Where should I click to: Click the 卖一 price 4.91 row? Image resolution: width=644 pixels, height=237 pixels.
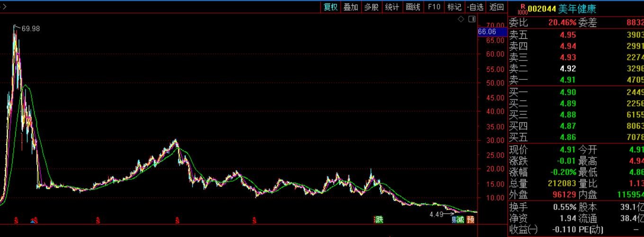568,80
